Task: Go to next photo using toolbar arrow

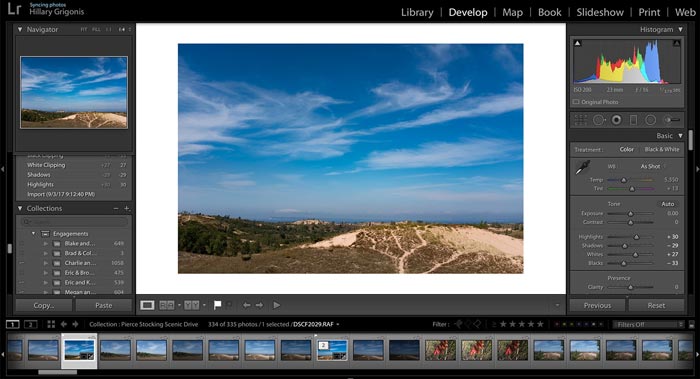Action: [x=259, y=305]
